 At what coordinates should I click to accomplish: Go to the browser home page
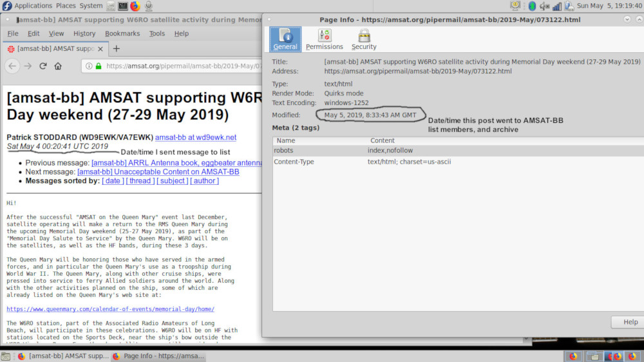pos(58,66)
